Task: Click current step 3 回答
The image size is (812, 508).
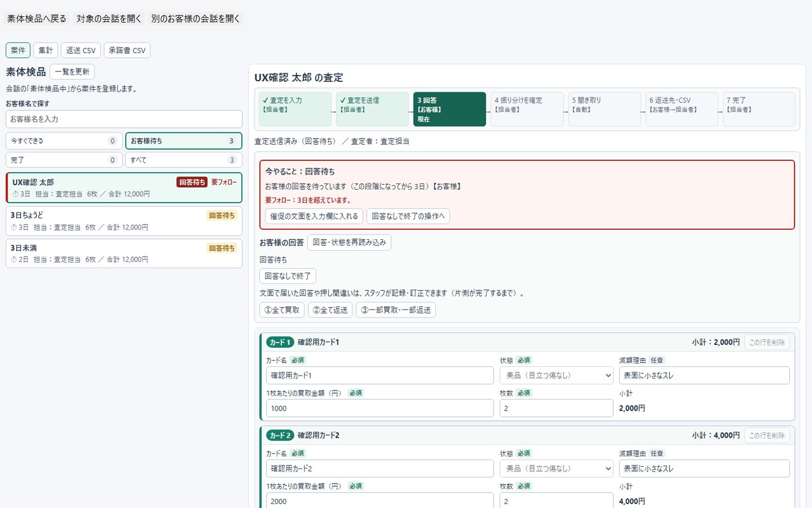Action: (449, 109)
